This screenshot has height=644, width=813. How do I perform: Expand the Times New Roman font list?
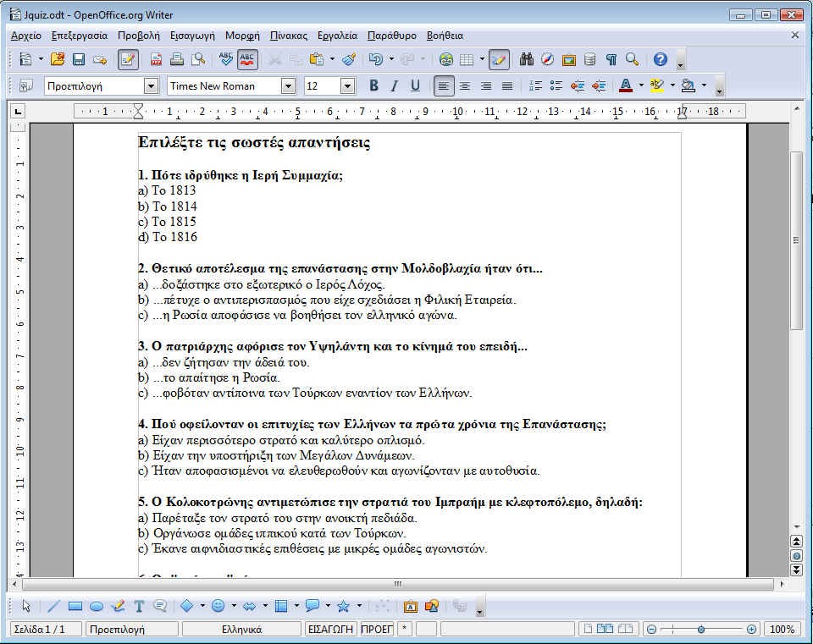coord(288,86)
